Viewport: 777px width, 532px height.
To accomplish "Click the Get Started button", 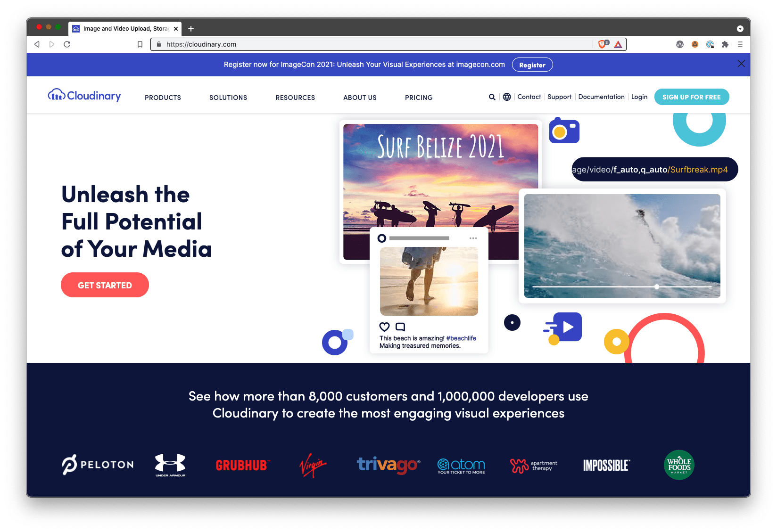I will (x=105, y=285).
